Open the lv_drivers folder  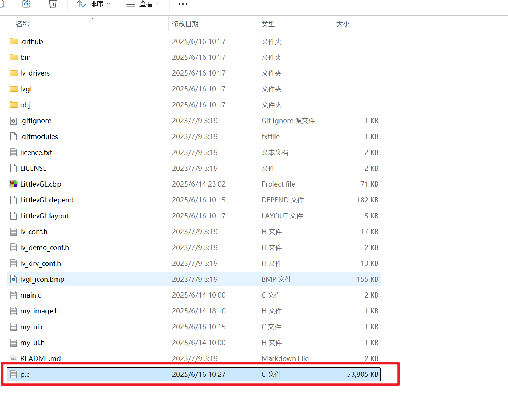35,73
